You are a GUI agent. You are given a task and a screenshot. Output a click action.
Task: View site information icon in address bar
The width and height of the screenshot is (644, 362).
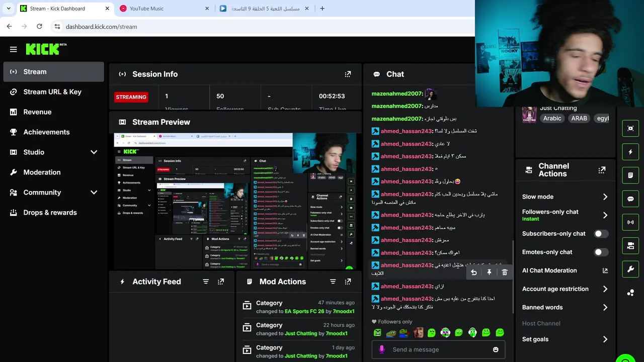(x=57, y=26)
